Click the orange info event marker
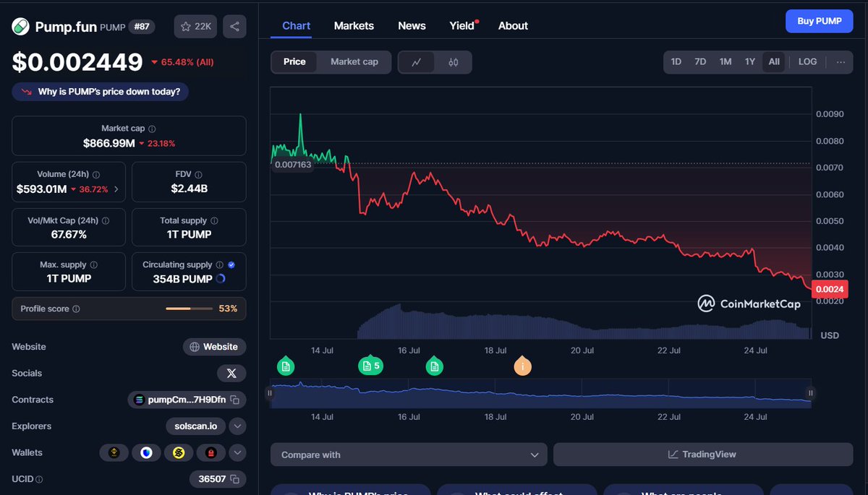The width and height of the screenshot is (868, 495). [522, 366]
